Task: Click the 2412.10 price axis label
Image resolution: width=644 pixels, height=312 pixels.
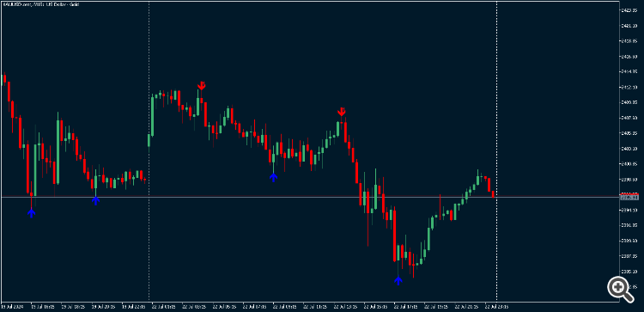Action: click(629, 87)
